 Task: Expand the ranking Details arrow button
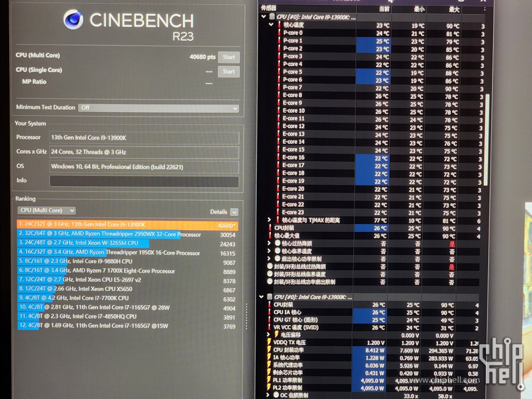(x=234, y=212)
